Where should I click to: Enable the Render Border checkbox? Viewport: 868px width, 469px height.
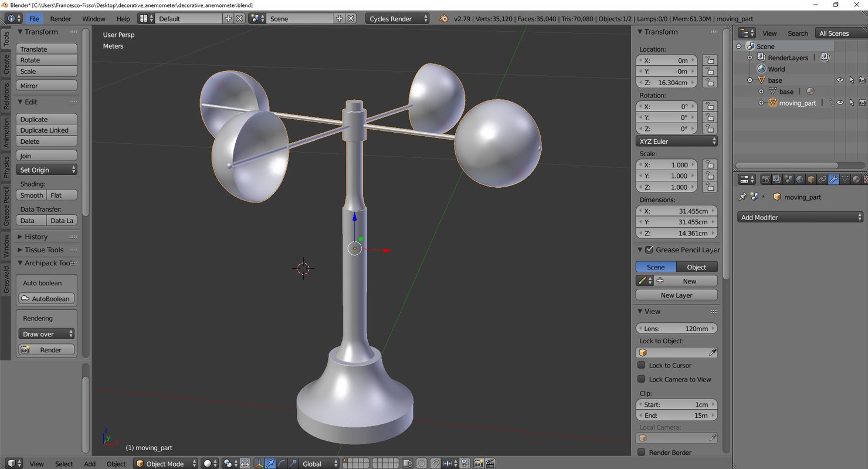[642, 452]
